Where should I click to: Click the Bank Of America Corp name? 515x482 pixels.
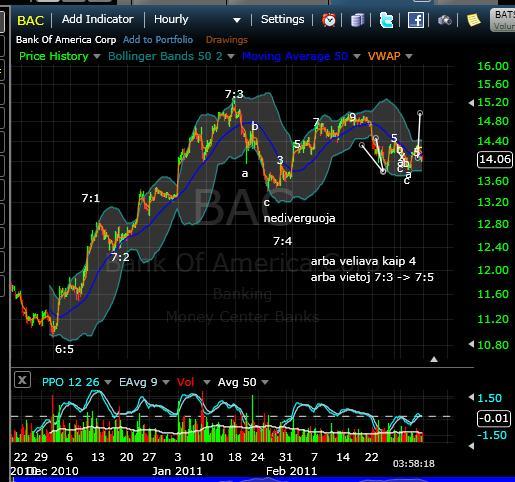tap(66, 40)
